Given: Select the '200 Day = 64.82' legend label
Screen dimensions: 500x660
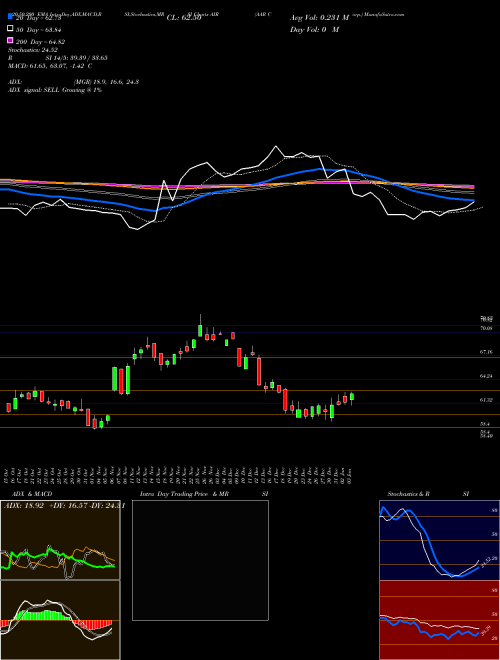Looking at the screenshot, I should click(x=40, y=42).
